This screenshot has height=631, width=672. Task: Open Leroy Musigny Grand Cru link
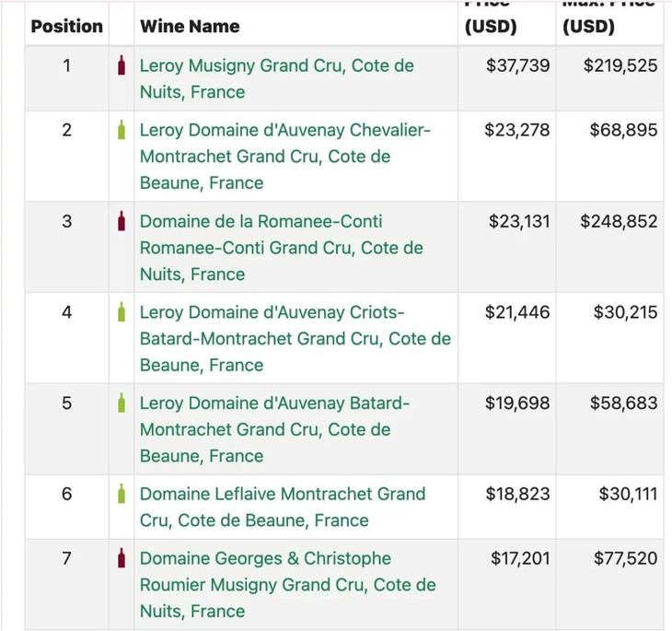(x=276, y=66)
